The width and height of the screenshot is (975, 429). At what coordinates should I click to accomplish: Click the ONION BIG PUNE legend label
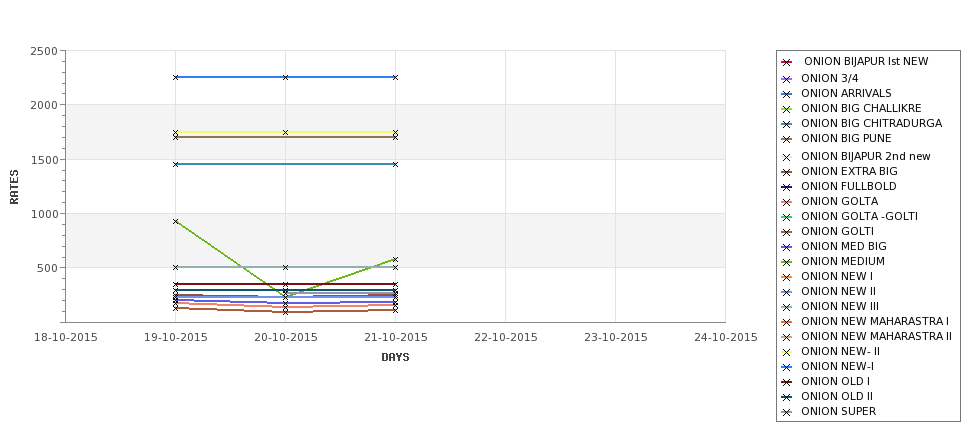click(846, 138)
